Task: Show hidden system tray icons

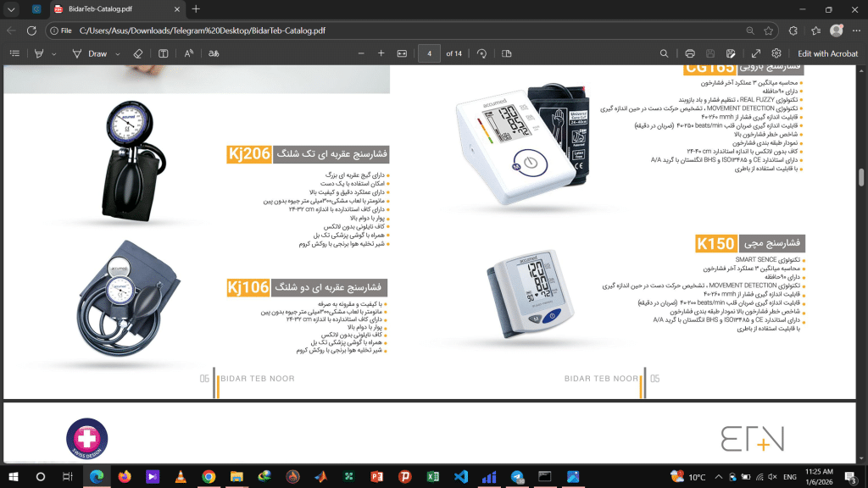Action: point(719,476)
